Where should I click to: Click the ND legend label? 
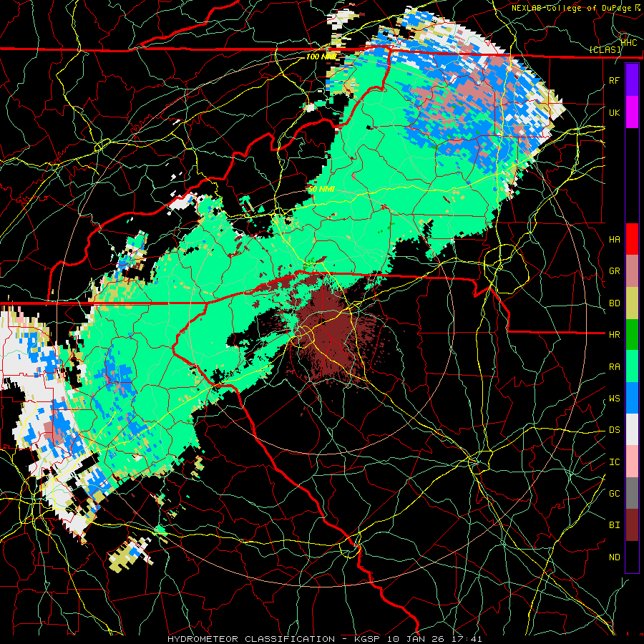pyautogui.click(x=614, y=557)
